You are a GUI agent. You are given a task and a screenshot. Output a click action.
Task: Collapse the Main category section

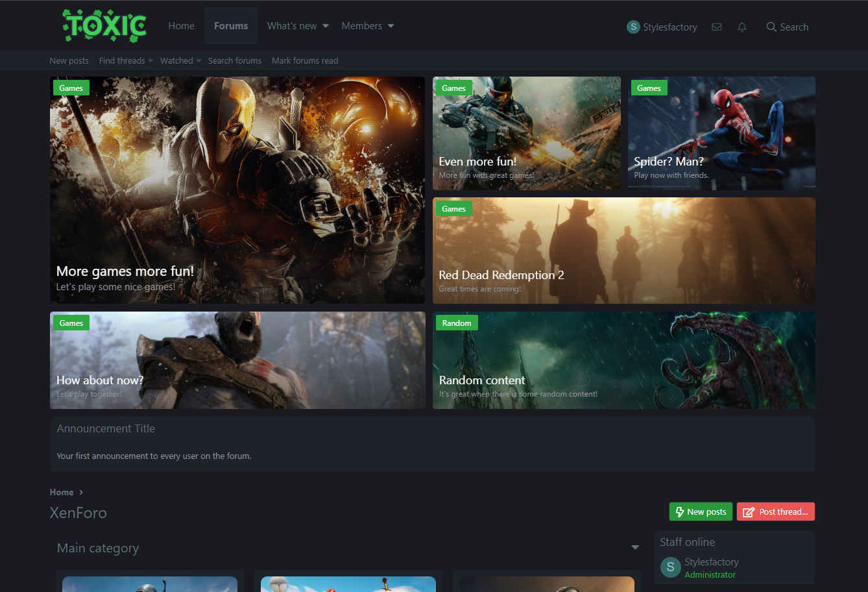click(634, 548)
